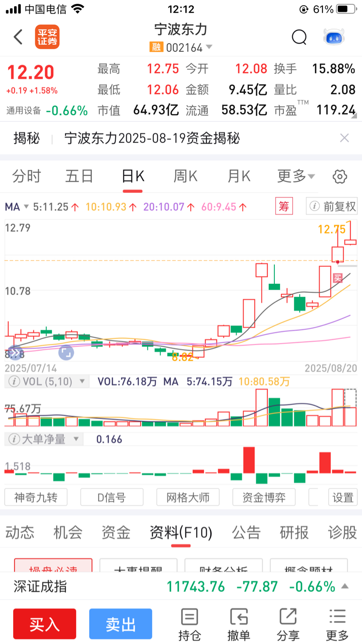Switch to 资金 tab

coord(116,533)
